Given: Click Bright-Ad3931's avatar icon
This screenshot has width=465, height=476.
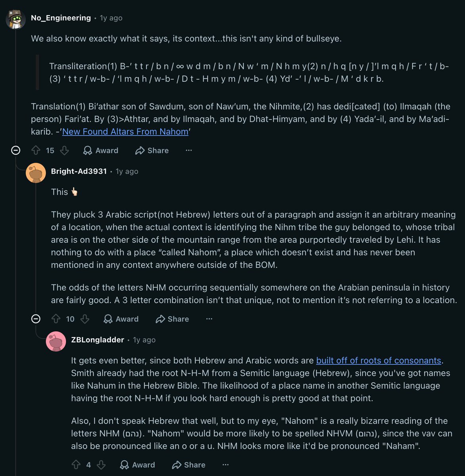Looking at the screenshot, I should 36,173.
